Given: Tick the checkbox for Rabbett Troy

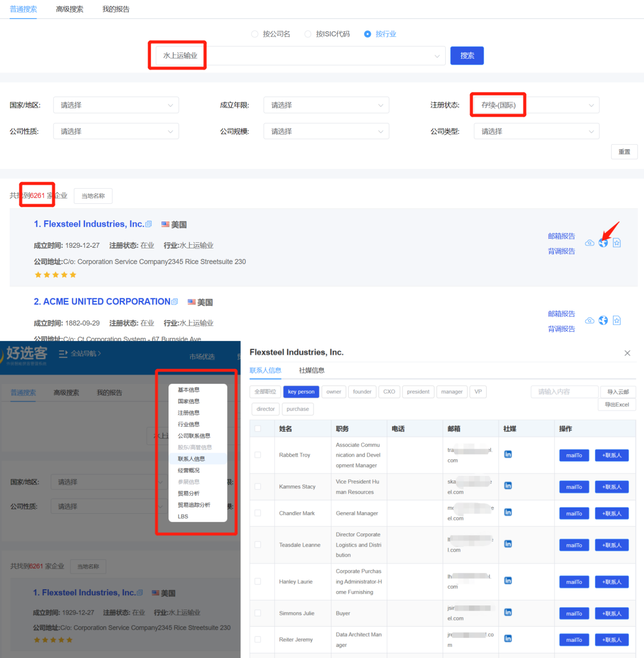Looking at the screenshot, I should tap(257, 455).
